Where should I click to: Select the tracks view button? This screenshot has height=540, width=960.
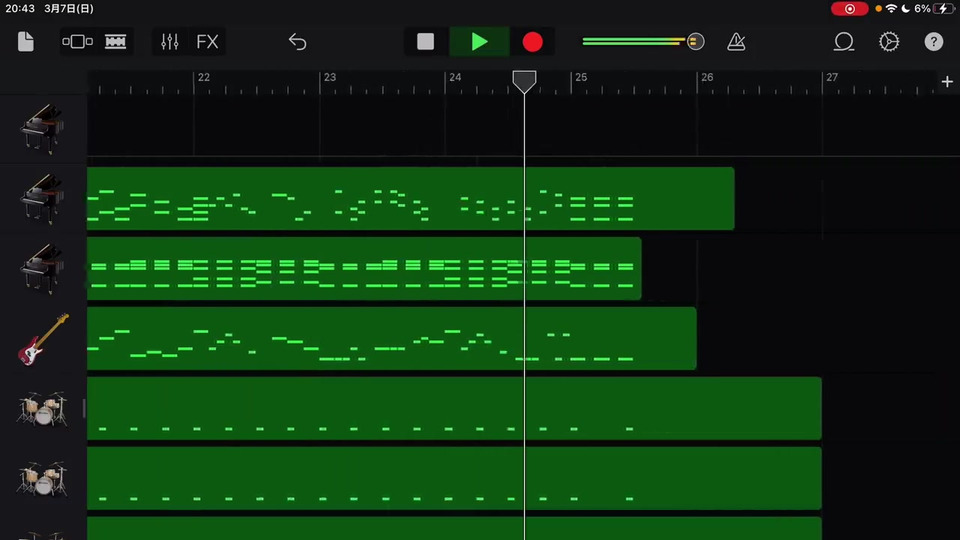(x=115, y=42)
